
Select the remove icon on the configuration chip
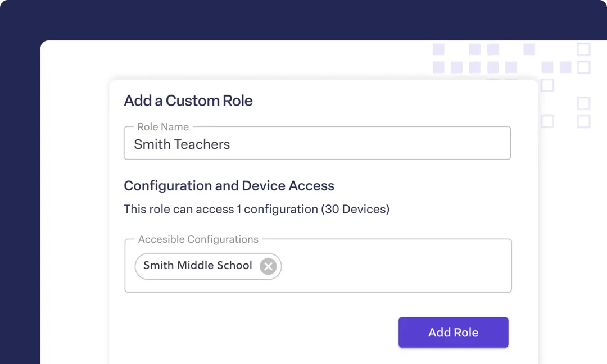click(268, 266)
